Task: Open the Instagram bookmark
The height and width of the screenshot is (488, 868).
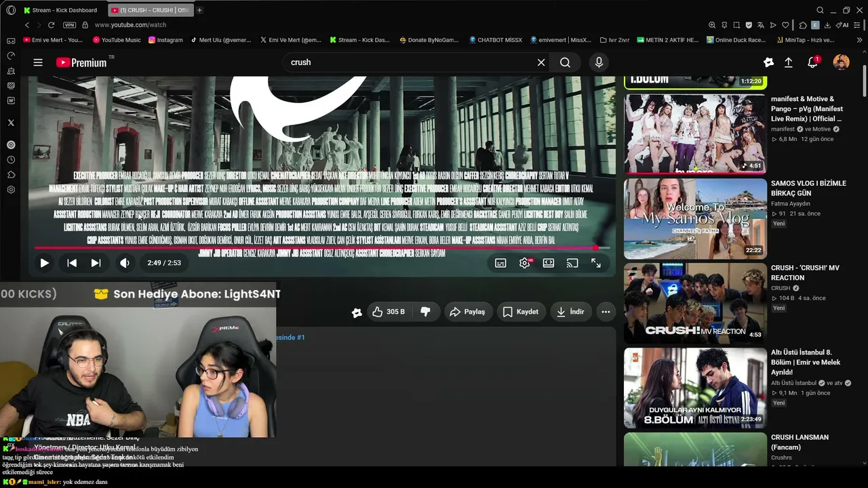Action: pyautogui.click(x=165, y=40)
